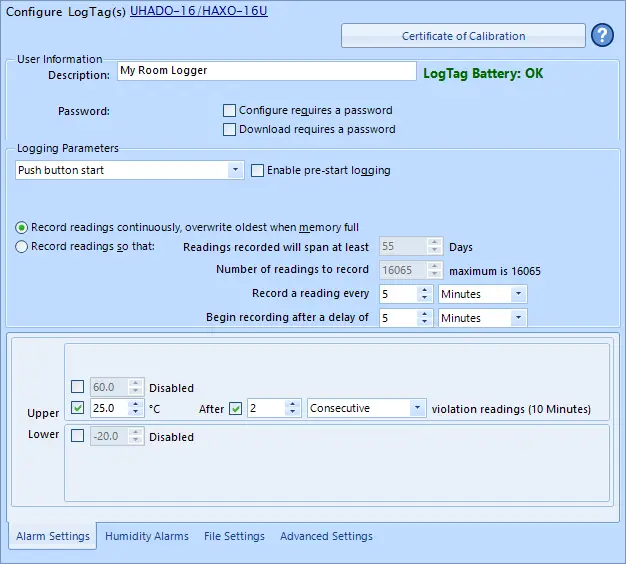The width and height of the screenshot is (626, 564).
Task: Enable the 60.0 upper alarm checkbox
Action: click(78, 387)
